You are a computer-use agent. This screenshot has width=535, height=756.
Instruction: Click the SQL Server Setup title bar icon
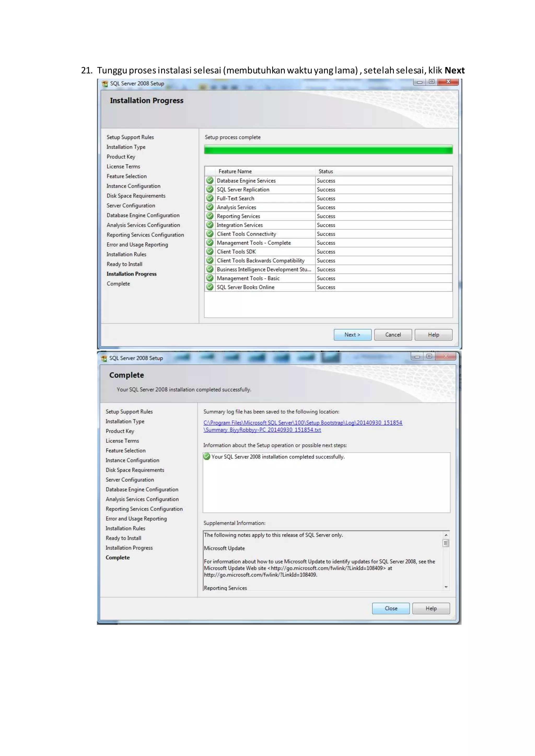(x=105, y=84)
